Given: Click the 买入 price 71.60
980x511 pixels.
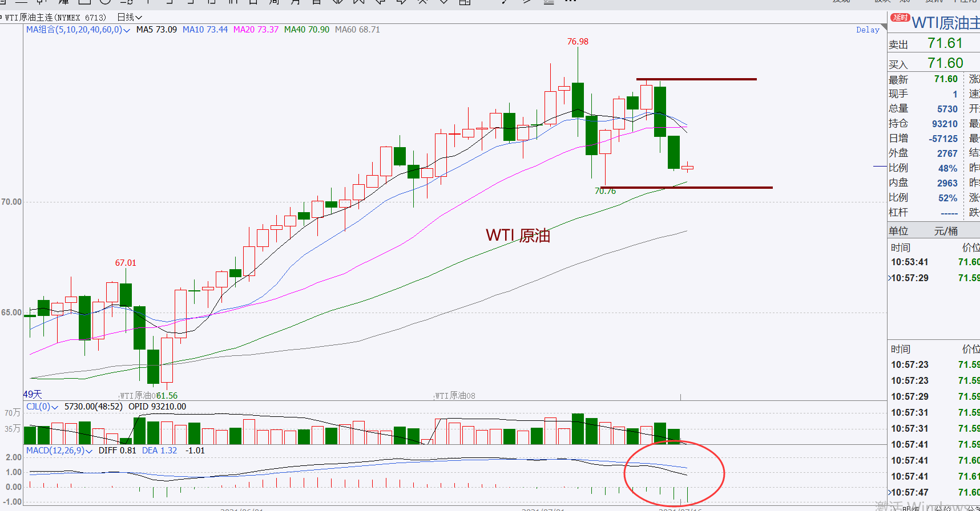Looking at the screenshot, I should pyautogui.click(x=945, y=63).
